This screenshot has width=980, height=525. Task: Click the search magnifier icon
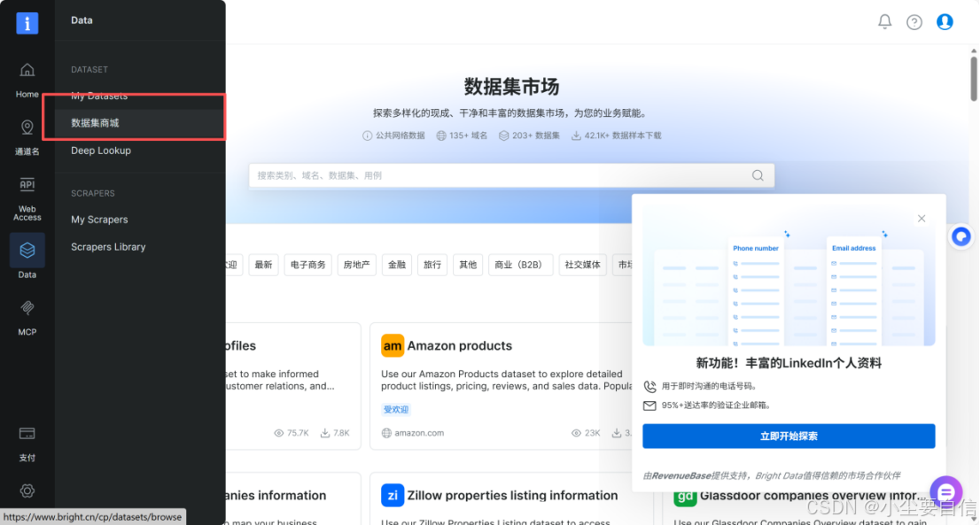tap(758, 175)
